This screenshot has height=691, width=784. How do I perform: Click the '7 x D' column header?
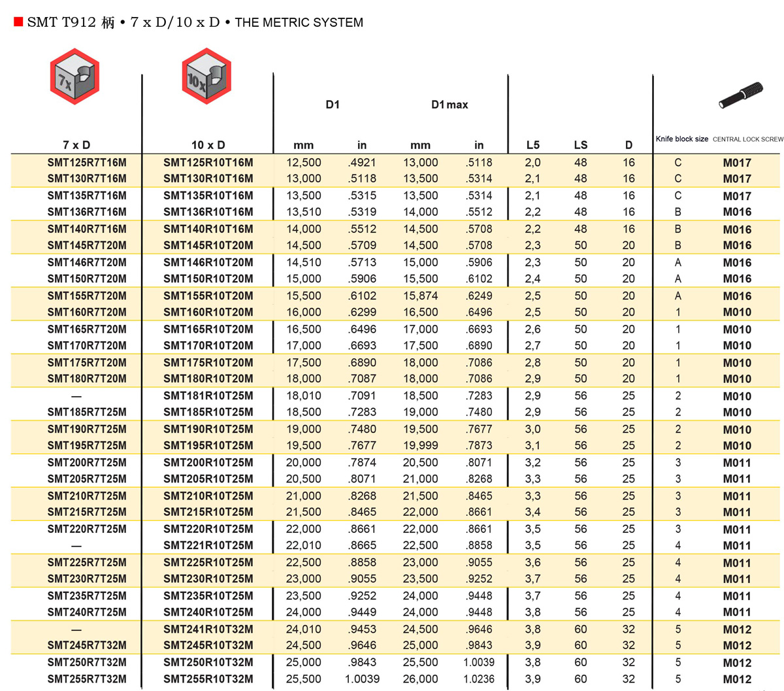[x=76, y=145]
